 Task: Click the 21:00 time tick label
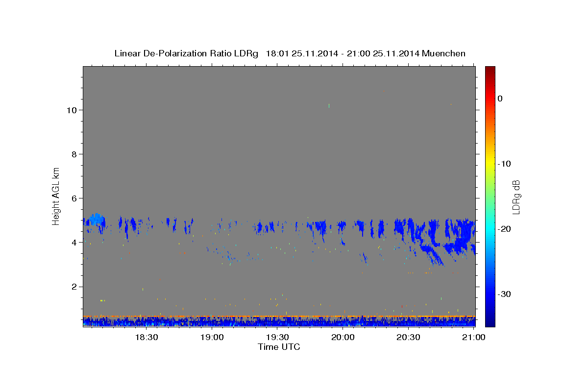click(474, 338)
